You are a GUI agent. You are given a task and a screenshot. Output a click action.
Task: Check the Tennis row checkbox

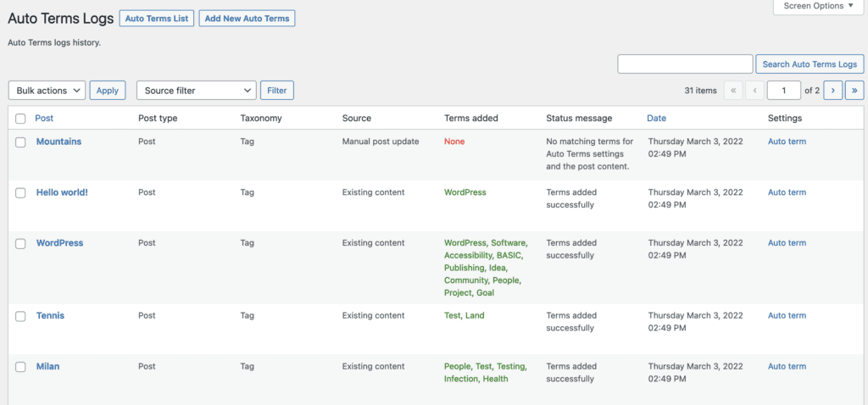[20, 317]
